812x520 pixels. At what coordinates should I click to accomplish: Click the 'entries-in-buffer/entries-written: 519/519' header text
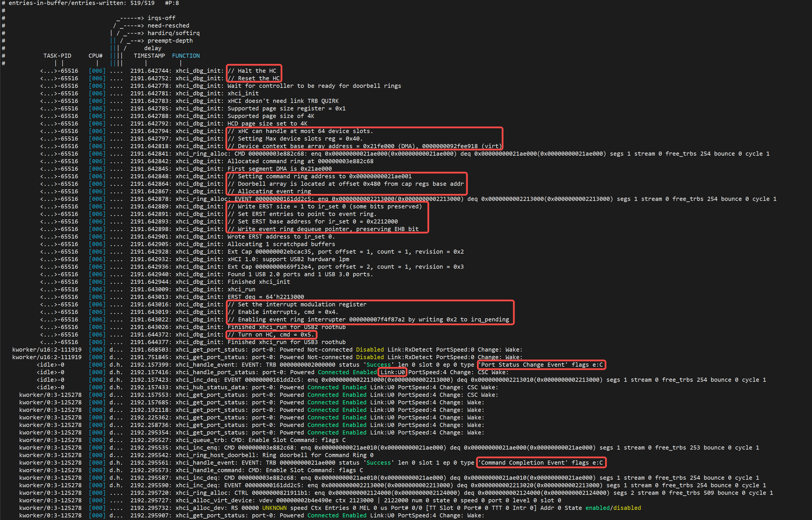[81, 3]
